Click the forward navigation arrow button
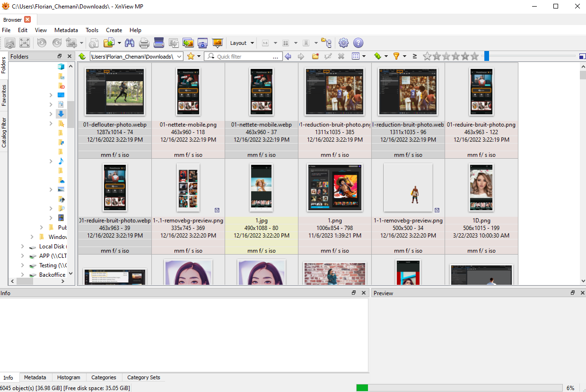586x392 pixels. pos(301,56)
